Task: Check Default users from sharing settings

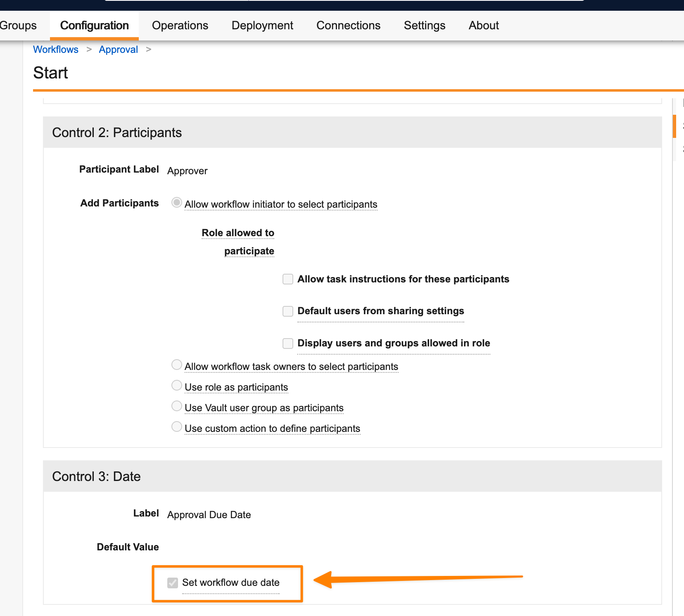Action: tap(288, 311)
